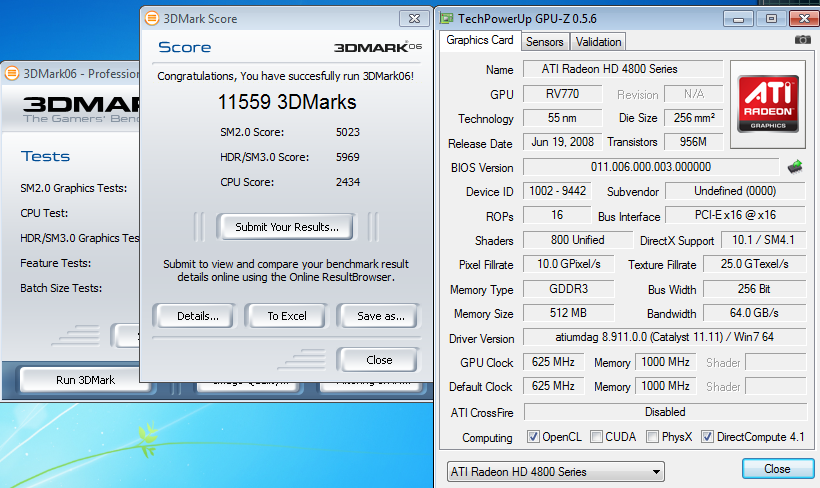Click the SM2.0 Score value 5023
The width and height of the screenshot is (820, 488).
(x=348, y=132)
